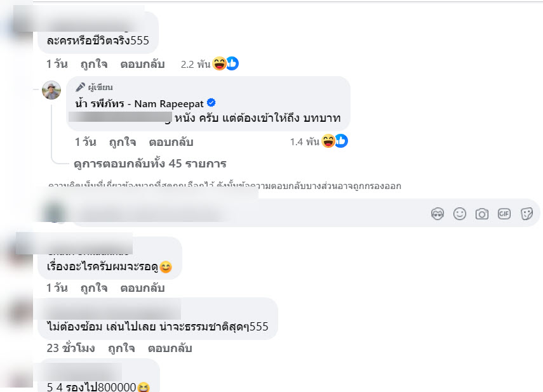Like the ละครหรือชีวิตจริง555 comment
Image resolution: width=543 pixels, height=392 pixels.
(94, 64)
